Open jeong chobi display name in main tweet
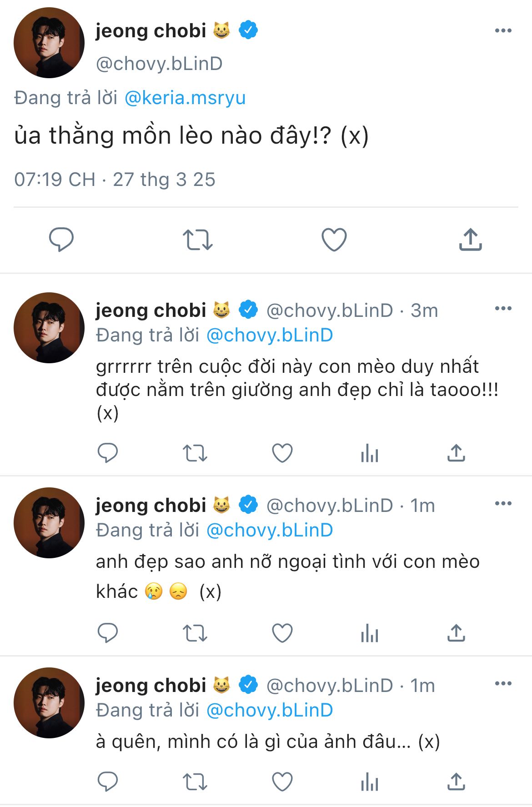Screen dimensions: 532x807 151,31
